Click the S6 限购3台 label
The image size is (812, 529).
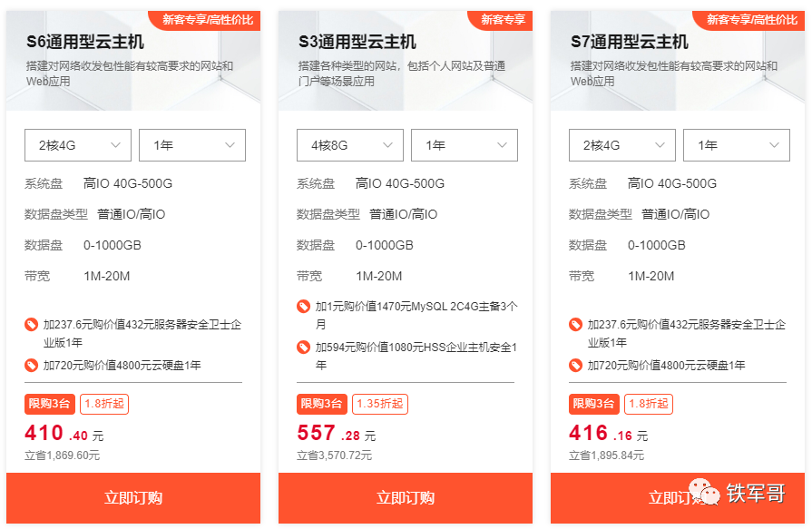tap(50, 404)
